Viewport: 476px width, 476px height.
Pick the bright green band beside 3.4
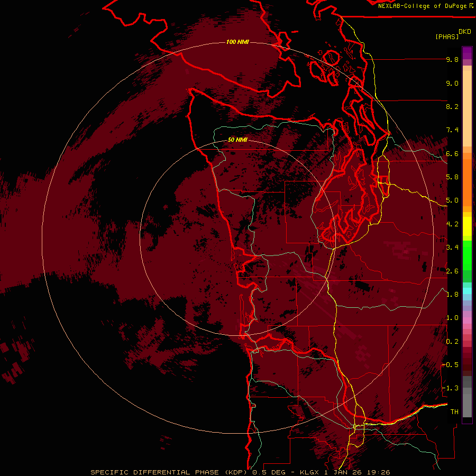click(x=467, y=255)
